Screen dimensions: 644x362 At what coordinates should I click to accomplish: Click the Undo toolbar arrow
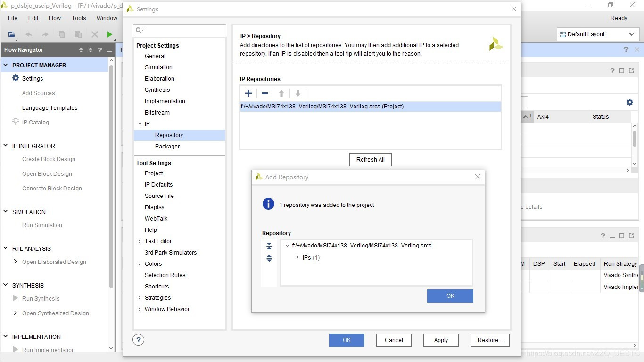pos(29,34)
